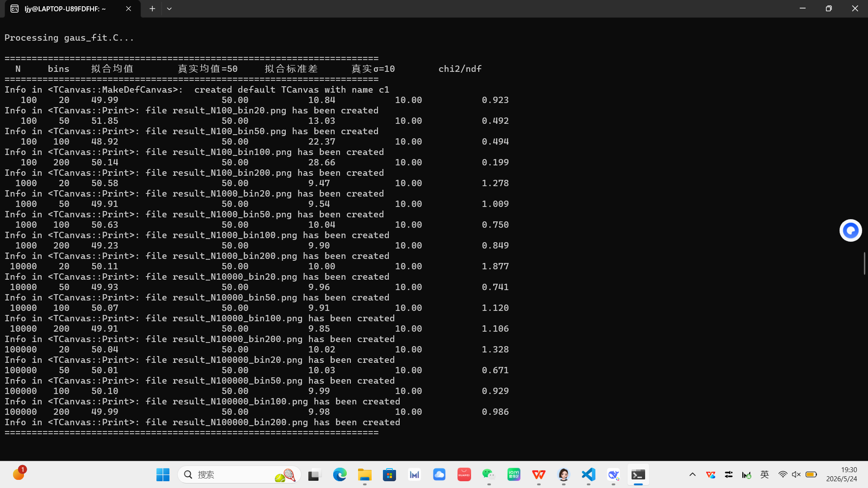The height and width of the screenshot is (488, 868).
Task: Open a new terminal tab with plus button
Action: tap(152, 9)
